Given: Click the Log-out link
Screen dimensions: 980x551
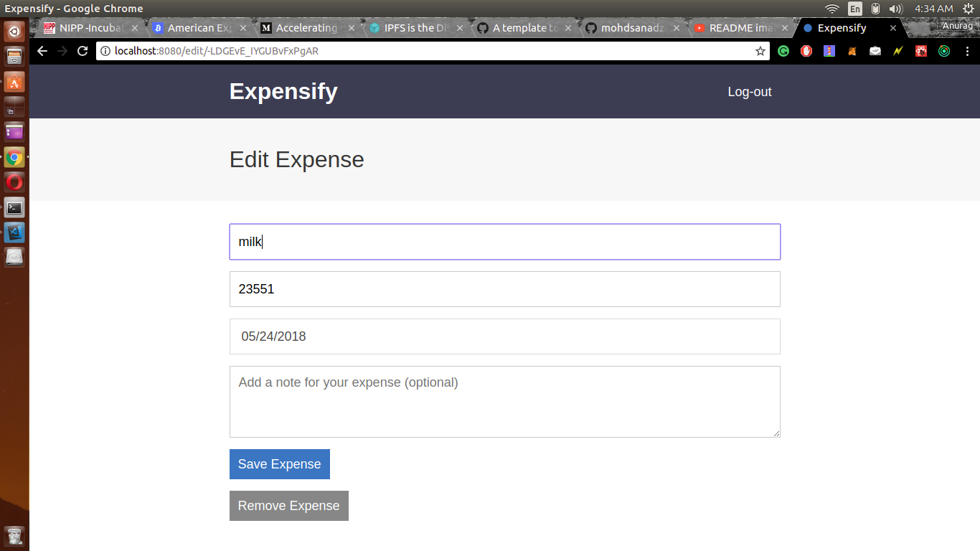Looking at the screenshot, I should tap(749, 91).
